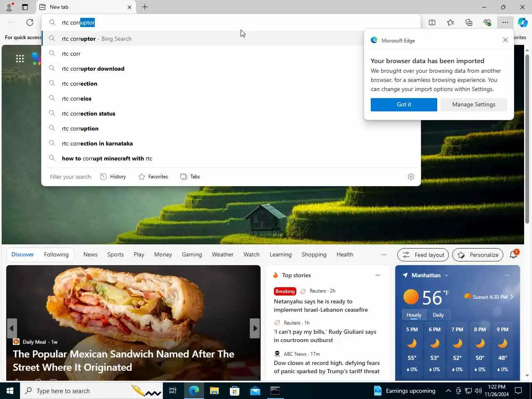Open File Explorer from taskbar
The image size is (532, 399).
tap(214, 391)
